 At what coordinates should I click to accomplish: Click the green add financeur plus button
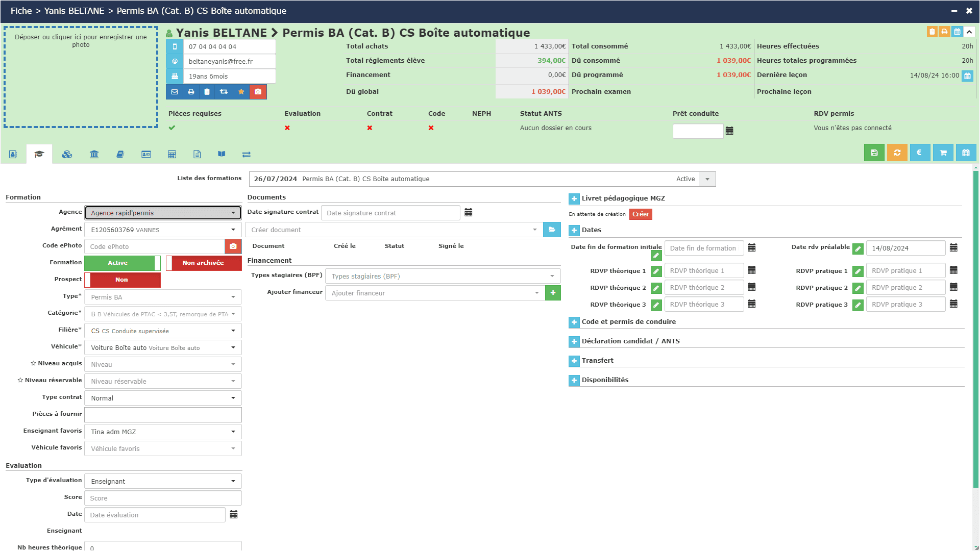553,293
